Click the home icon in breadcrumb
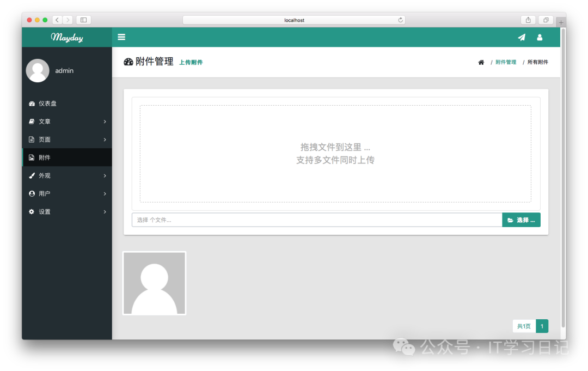Image resolution: width=588 pixels, height=371 pixels. (x=481, y=63)
